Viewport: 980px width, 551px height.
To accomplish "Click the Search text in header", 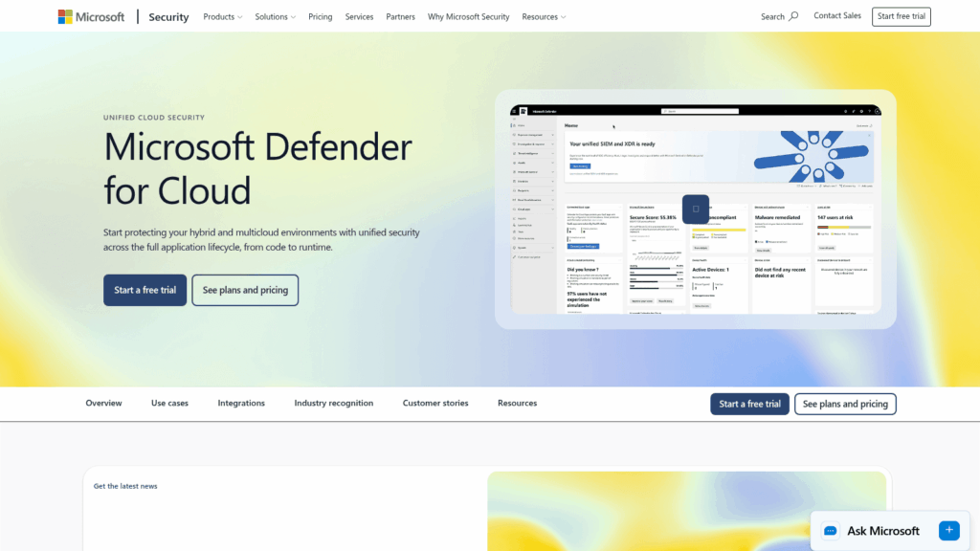I will tap(772, 17).
